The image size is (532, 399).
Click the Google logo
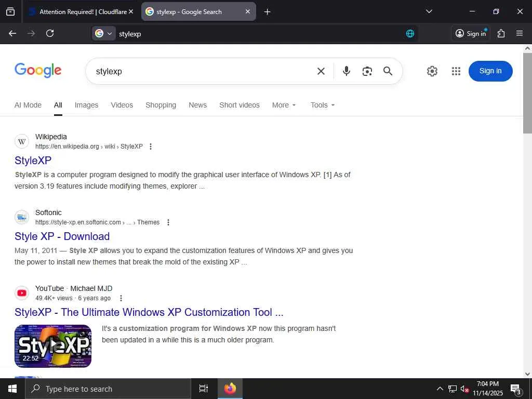point(38,71)
